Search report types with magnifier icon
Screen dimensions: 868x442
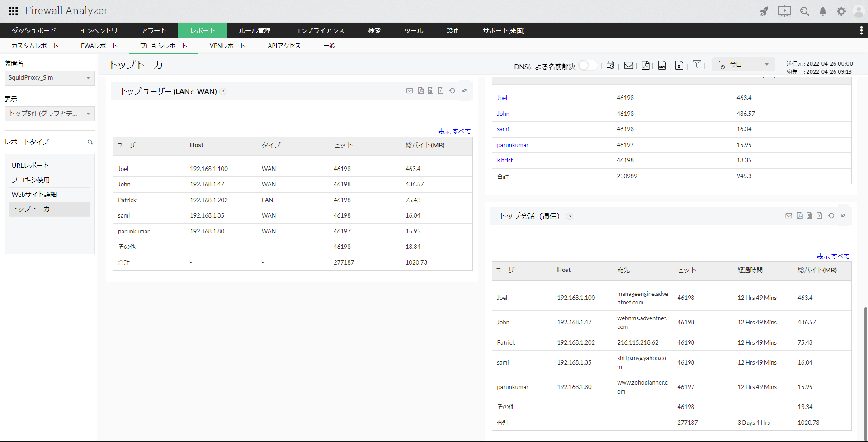90,142
